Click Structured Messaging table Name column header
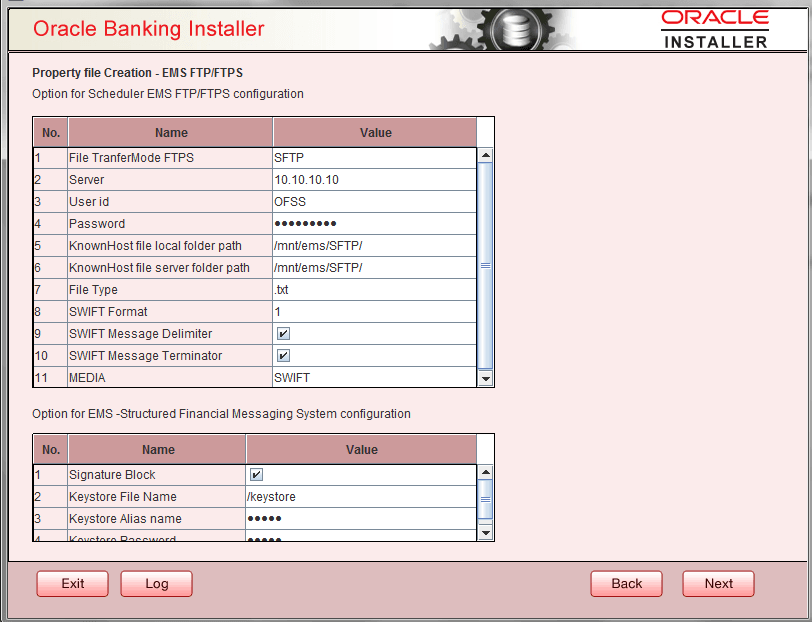The width and height of the screenshot is (812, 622). [x=157, y=450]
